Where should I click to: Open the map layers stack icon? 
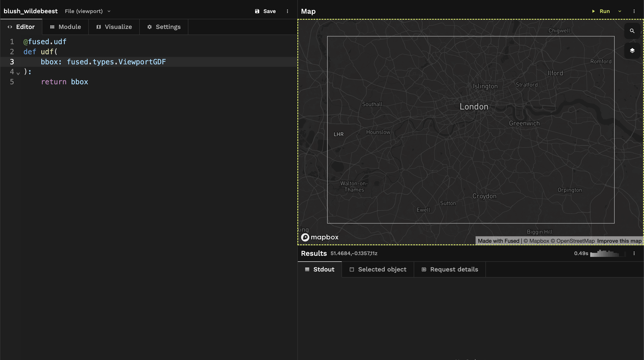tap(632, 51)
